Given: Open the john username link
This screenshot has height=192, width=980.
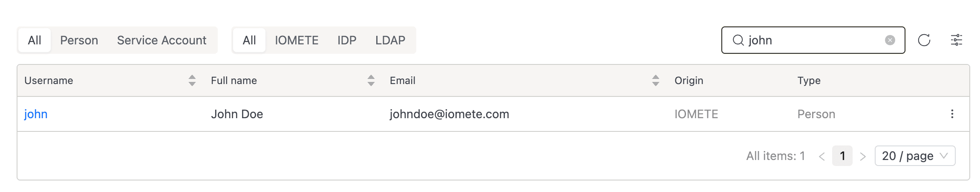Looking at the screenshot, I should (36, 114).
